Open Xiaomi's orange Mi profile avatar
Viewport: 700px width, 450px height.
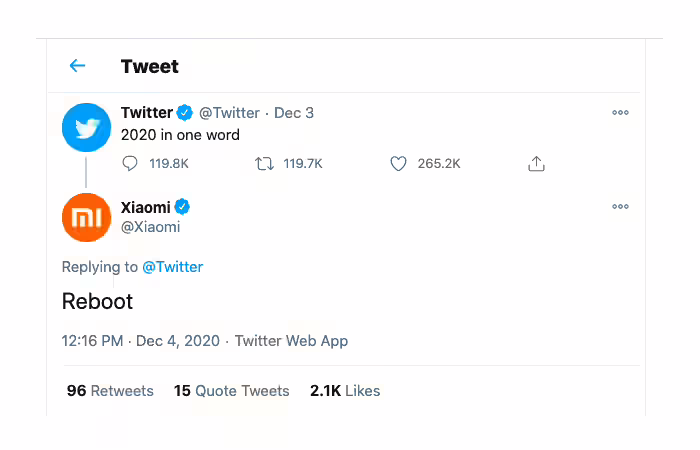86,217
